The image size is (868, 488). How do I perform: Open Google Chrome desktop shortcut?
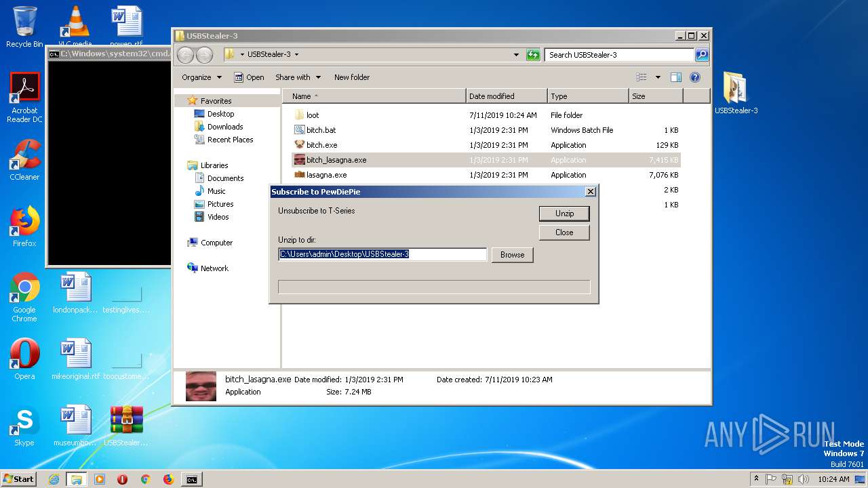click(24, 297)
